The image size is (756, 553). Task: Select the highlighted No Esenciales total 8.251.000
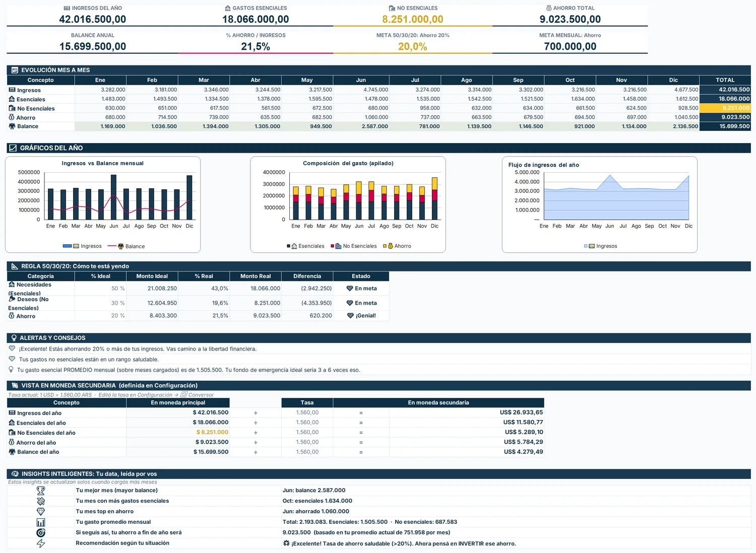tap(725, 108)
